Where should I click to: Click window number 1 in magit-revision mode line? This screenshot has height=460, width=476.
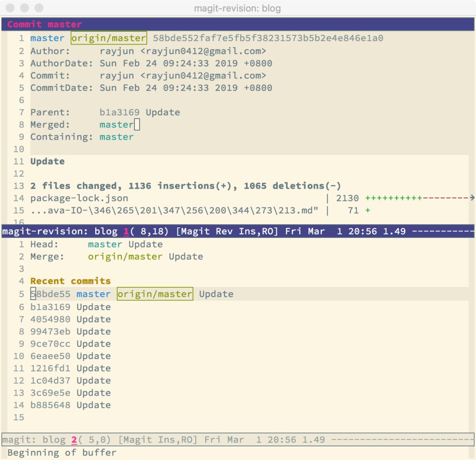pyautogui.click(x=126, y=231)
